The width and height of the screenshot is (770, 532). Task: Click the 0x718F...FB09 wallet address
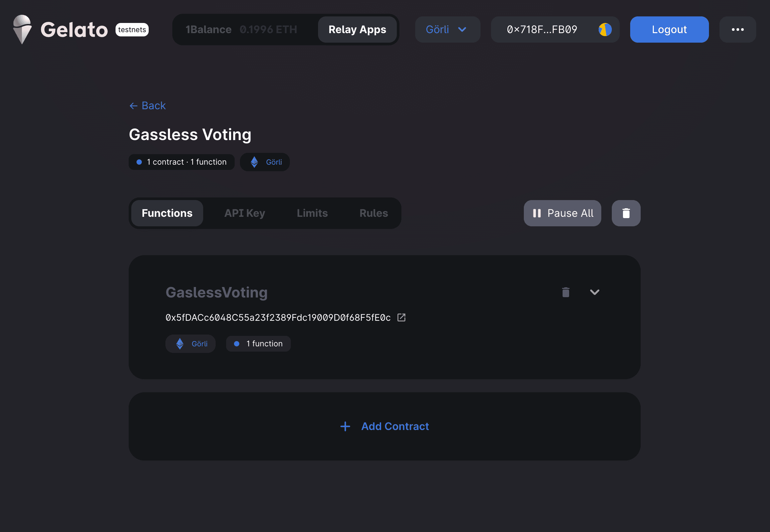pyautogui.click(x=542, y=30)
